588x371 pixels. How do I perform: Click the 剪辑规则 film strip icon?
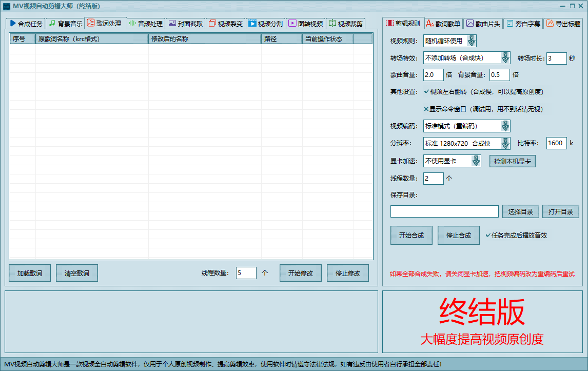[x=390, y=23]
